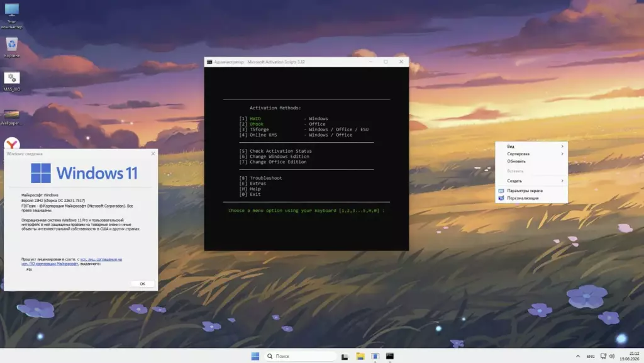Open the 'Этот компьютер' desktop icon

tap(11, 16)
